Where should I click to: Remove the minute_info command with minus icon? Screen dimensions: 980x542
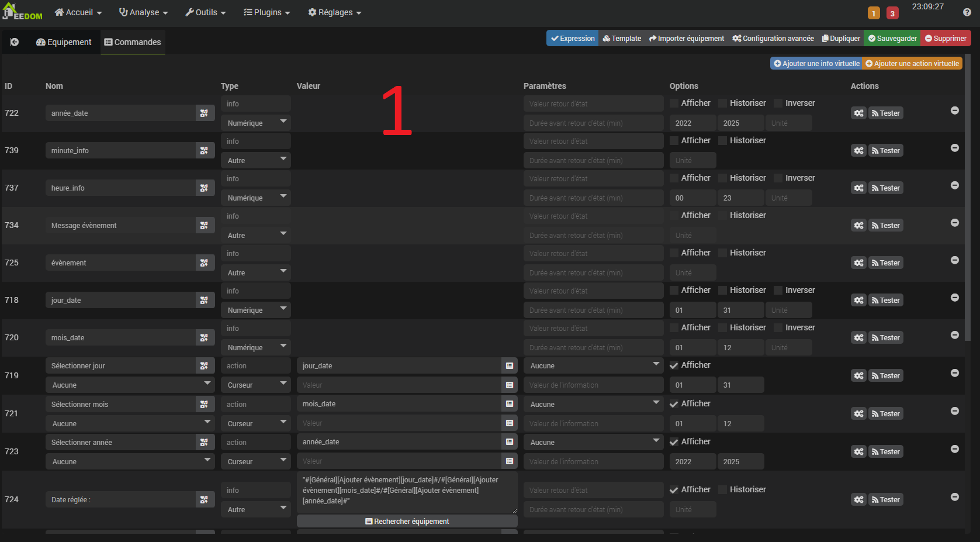pyautogui.click(x=955, y=148)
